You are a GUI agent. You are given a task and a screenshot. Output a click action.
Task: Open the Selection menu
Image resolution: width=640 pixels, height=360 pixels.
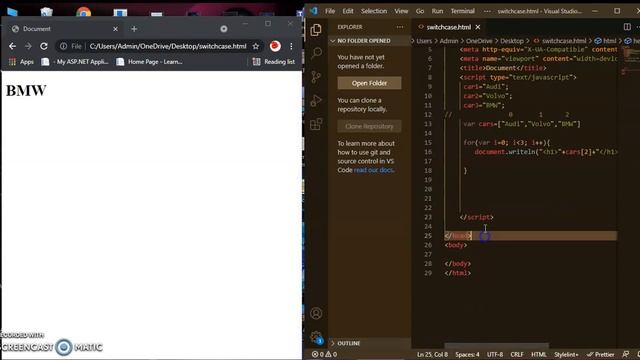pos(374,11)
